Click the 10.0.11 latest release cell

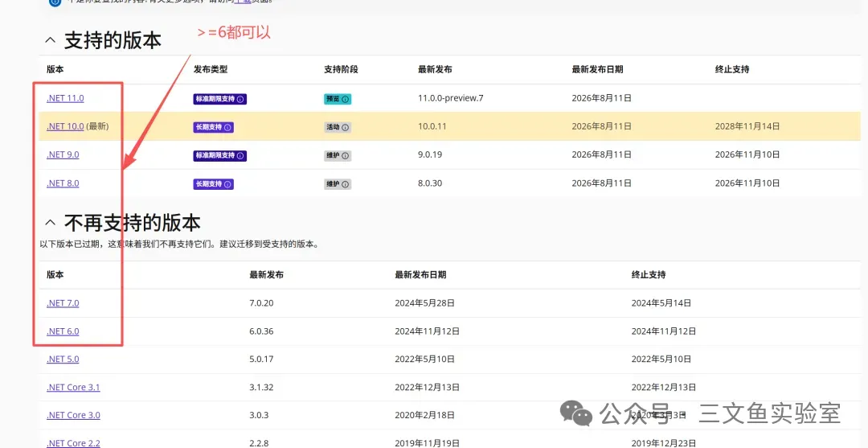pos(432,126)
